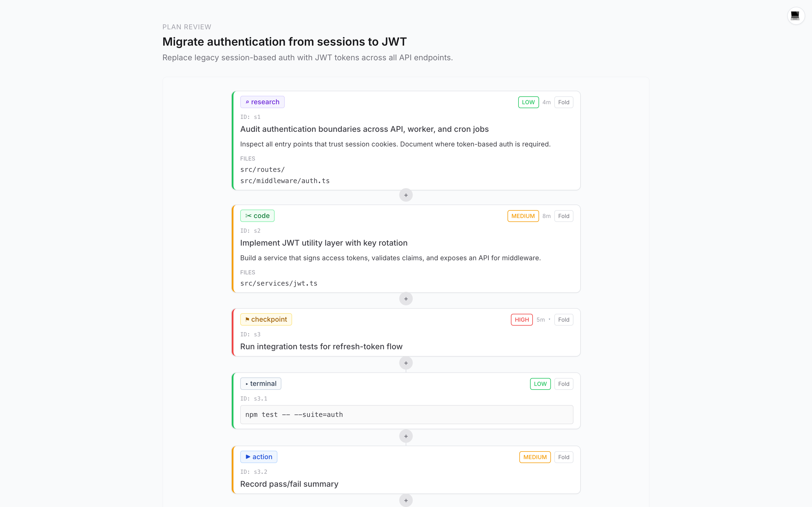Click the npm test command field
Viewport: 812px width, 507px height.
click(x=406, y=414)
